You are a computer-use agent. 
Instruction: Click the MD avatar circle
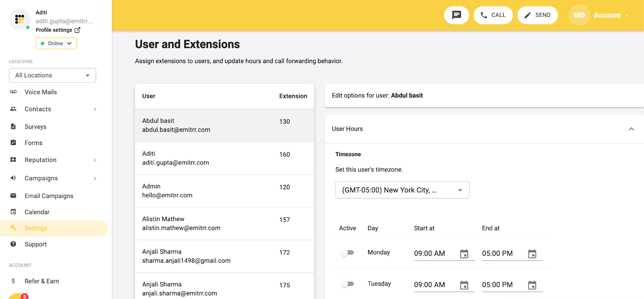click(x=579, y=15)
